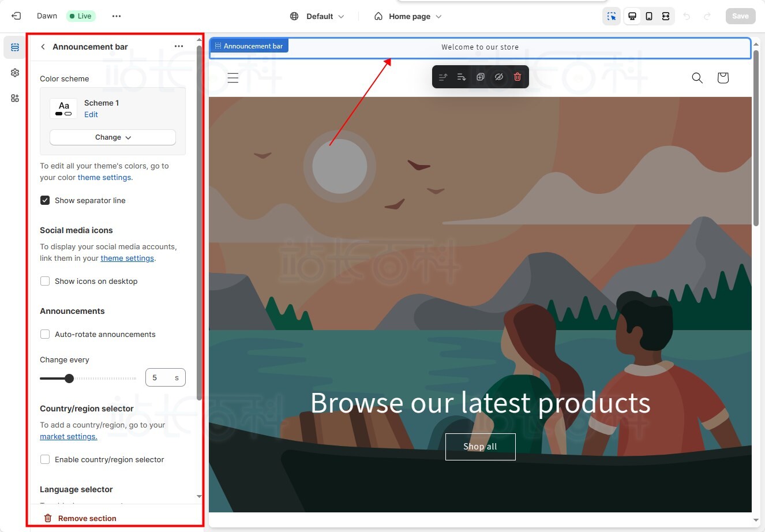Open Theme settings gear in sidebar

(15, 73)
